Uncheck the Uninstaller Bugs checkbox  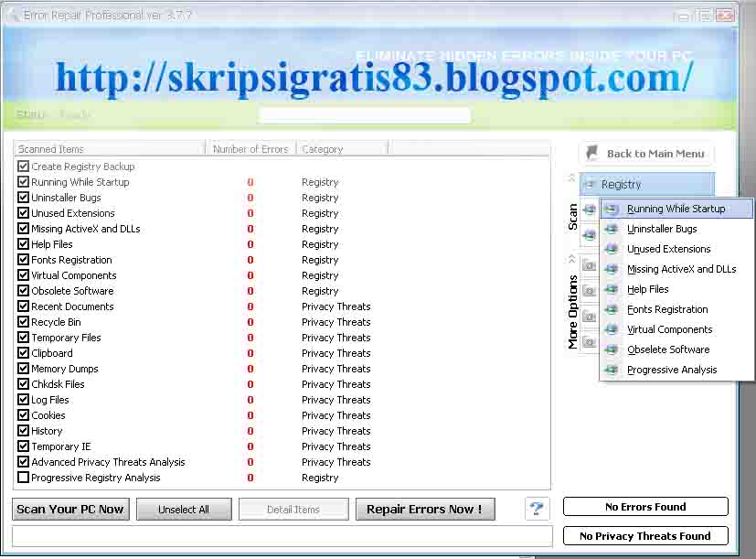(x=23, y=198)
